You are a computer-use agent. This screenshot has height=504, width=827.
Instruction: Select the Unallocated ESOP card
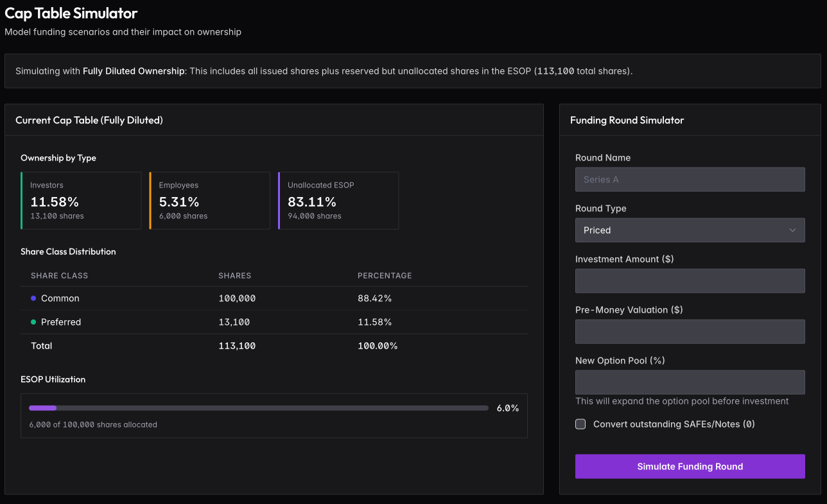338,200
